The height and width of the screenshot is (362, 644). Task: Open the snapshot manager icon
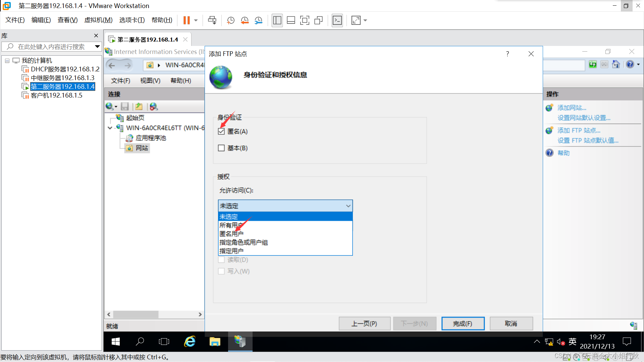click(258, 20)
